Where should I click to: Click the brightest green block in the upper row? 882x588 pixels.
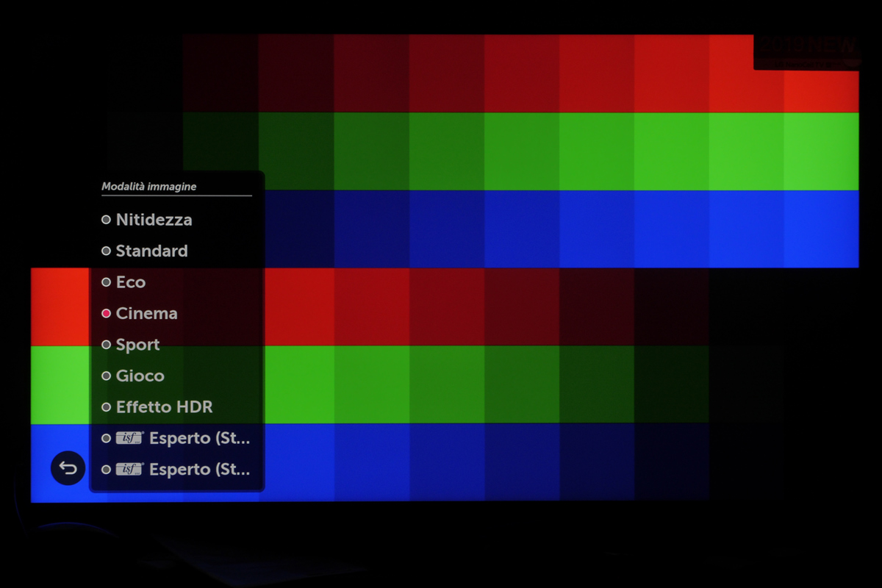tap(821, 151)
